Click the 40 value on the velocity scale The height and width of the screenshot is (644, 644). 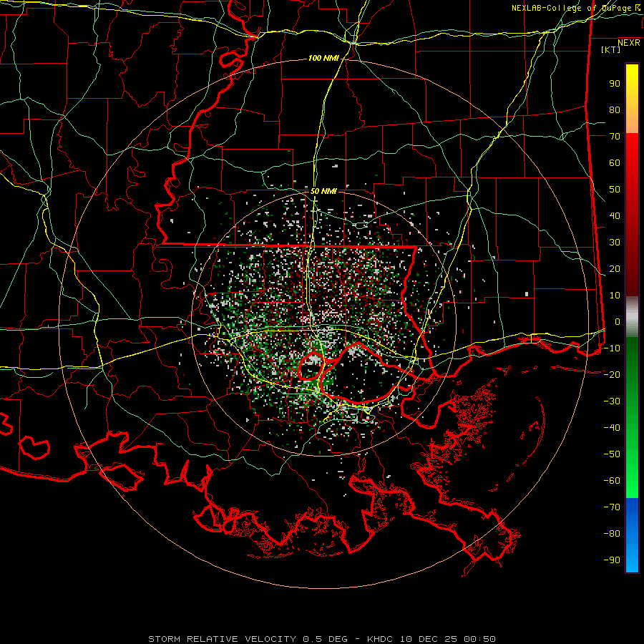615,215
